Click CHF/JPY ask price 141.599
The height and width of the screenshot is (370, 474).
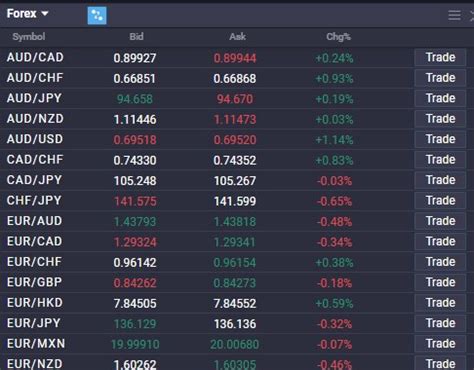pos(235,201)
